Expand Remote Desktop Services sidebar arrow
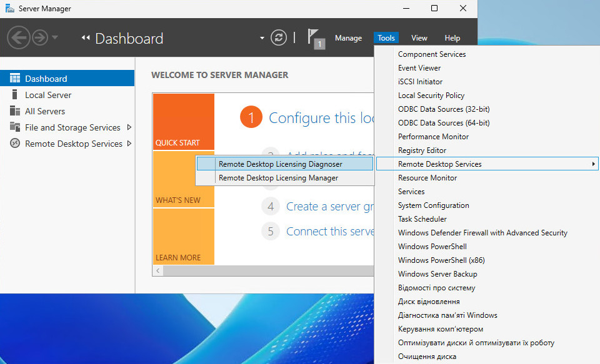The height and width of the screenshot is (364, 600). [x=129, y=144]
